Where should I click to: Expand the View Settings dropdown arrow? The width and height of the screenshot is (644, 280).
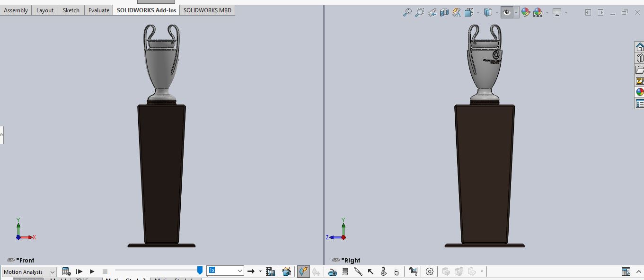(x=566, y=12)
